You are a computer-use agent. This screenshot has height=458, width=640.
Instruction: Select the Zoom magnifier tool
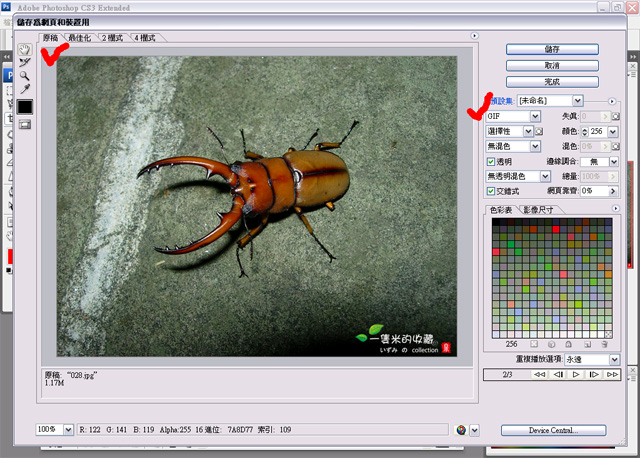(x=25, y=75)
